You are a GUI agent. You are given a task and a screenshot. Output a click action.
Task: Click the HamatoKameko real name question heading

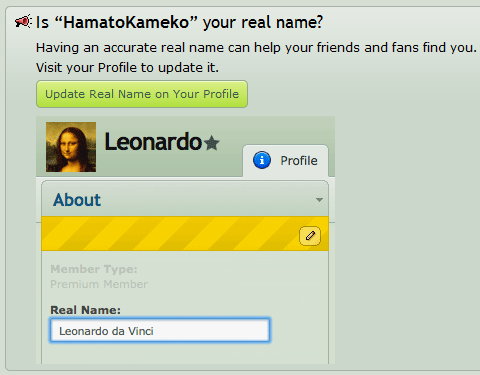[x=179, y=23]
